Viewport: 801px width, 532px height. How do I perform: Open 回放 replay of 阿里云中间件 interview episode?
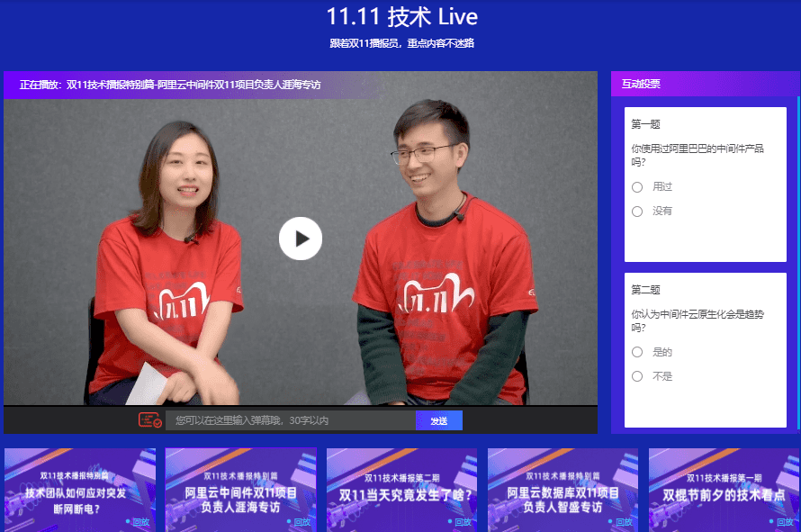click(304, 522)
